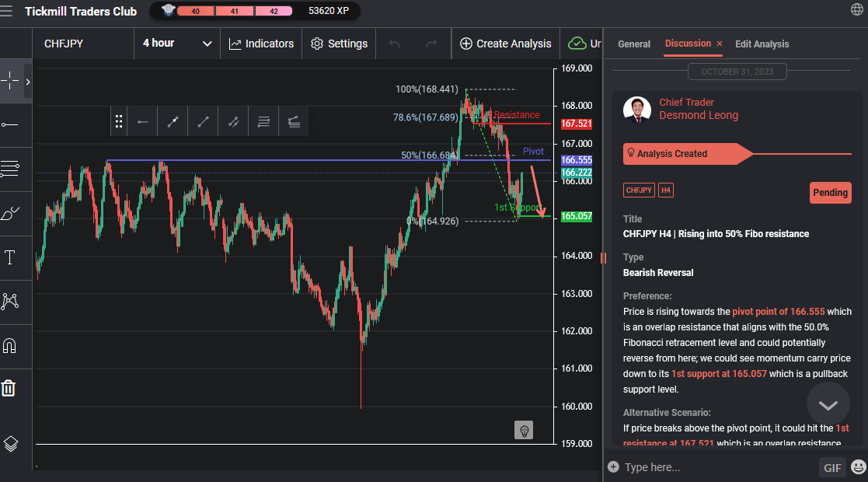Click the 78.6%(167.689) Fibonacci label
This screenshot has width=868, height=482.
[426, 117]
